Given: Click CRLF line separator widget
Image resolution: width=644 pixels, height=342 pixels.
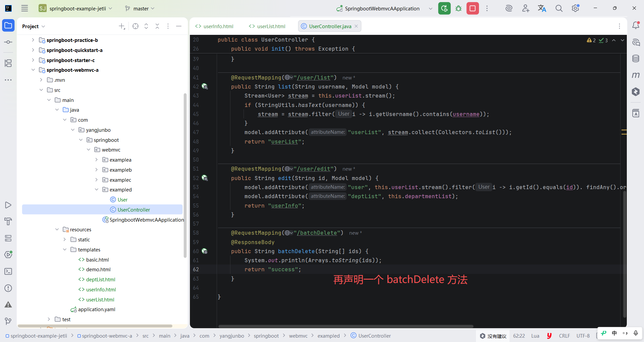Looking at the screenshot, I should click(x=564, y=336).
